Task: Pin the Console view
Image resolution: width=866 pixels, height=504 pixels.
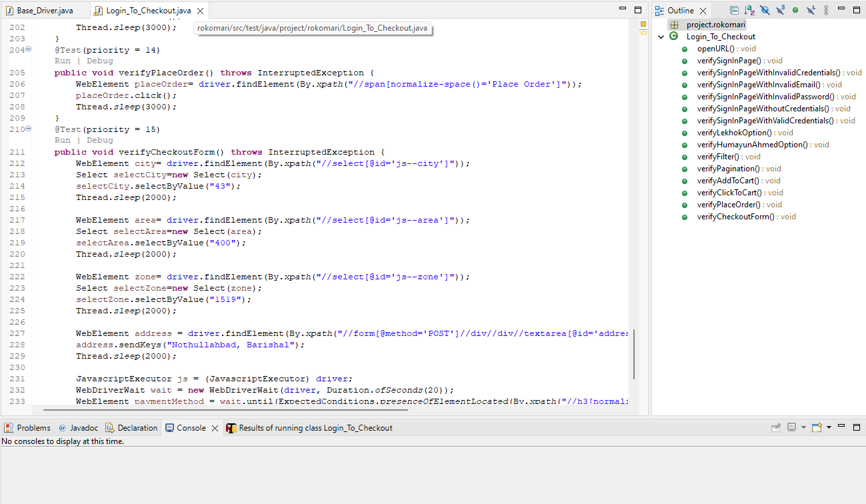Action: tap(776, 427)
